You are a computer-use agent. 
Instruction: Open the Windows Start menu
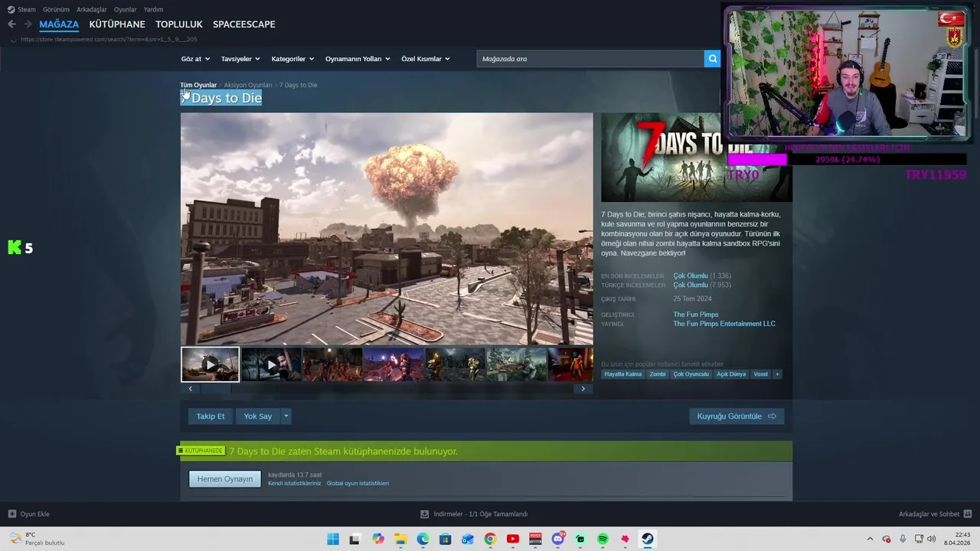click(x=333, y=539)
